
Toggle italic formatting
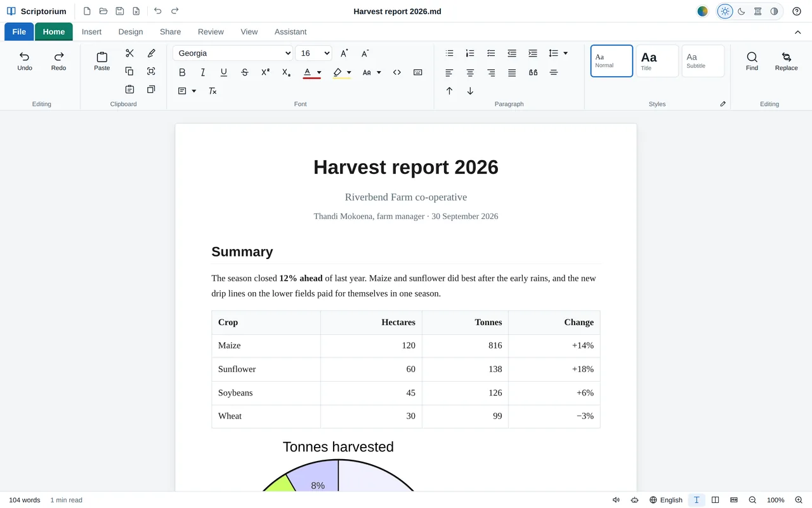[203, 72]
